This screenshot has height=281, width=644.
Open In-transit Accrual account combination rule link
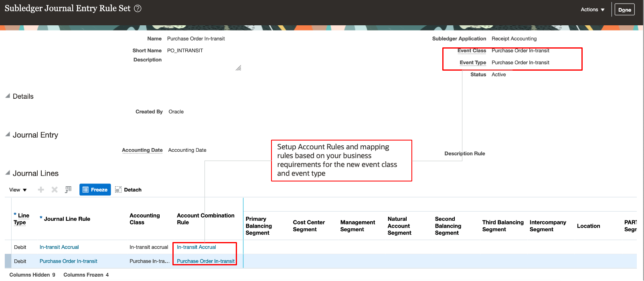pyautogui.click(x=196, y=247)
